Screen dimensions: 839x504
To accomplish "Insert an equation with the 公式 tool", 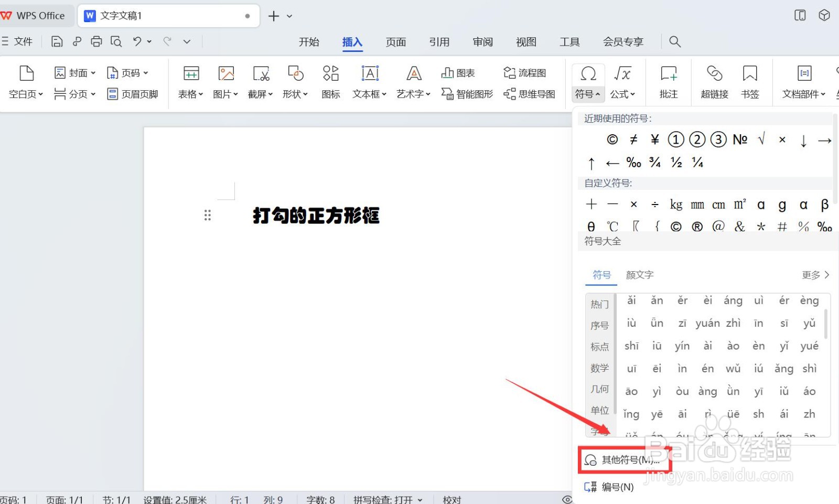I will coord(622,82).
